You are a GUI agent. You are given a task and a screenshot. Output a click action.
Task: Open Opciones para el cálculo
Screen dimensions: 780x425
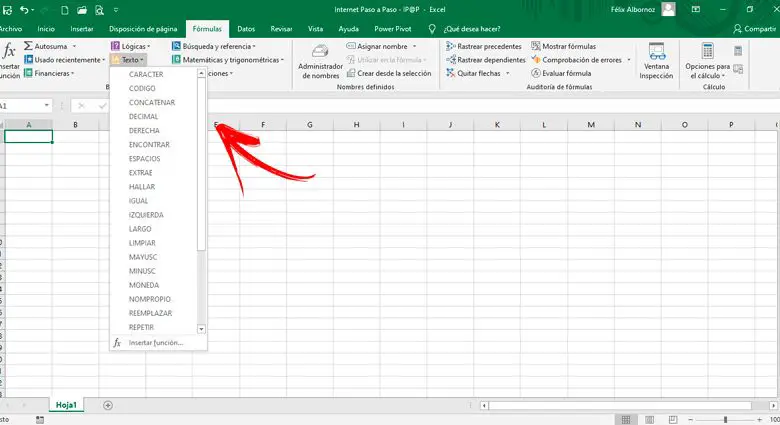tap(707, 61)
